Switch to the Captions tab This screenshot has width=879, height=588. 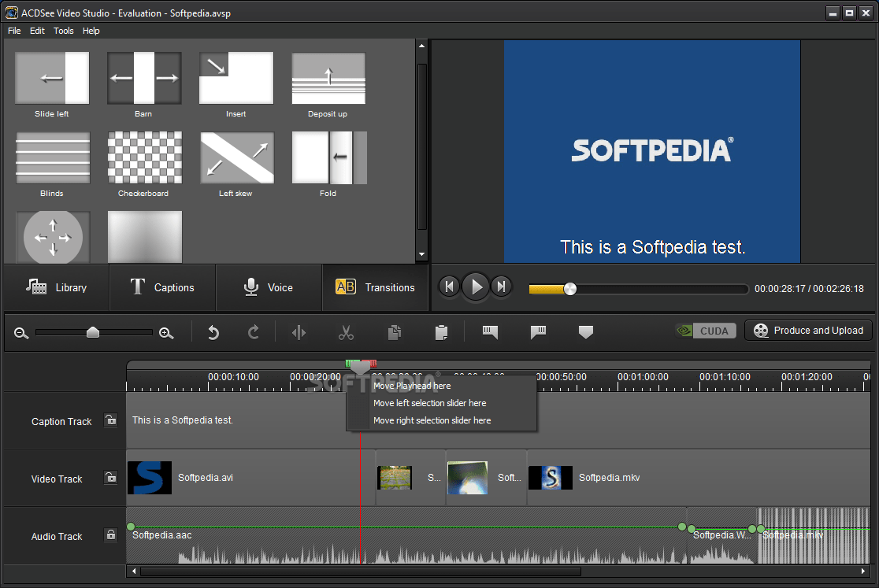click(x=162, y=287)
